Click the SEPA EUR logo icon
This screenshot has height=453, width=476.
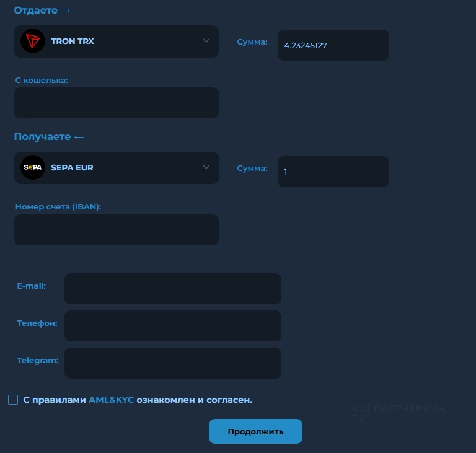click(x=33, y=167)
